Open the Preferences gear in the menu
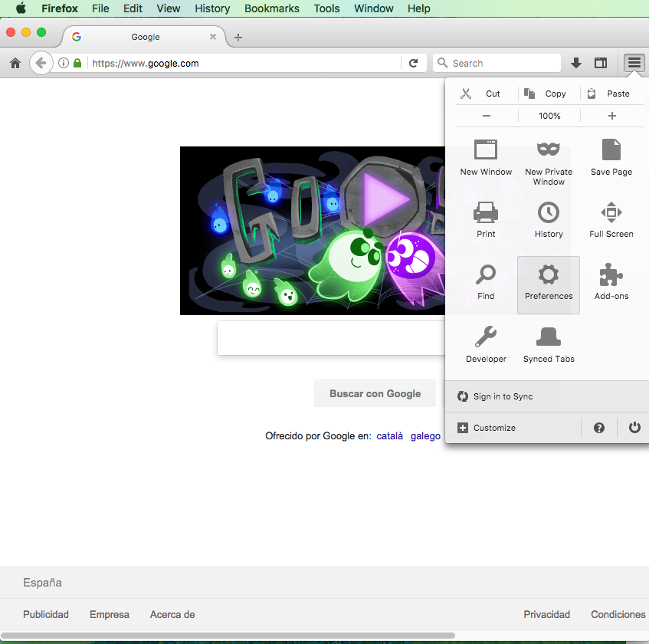The image size is (649, 644). click(x=549, y=284)
